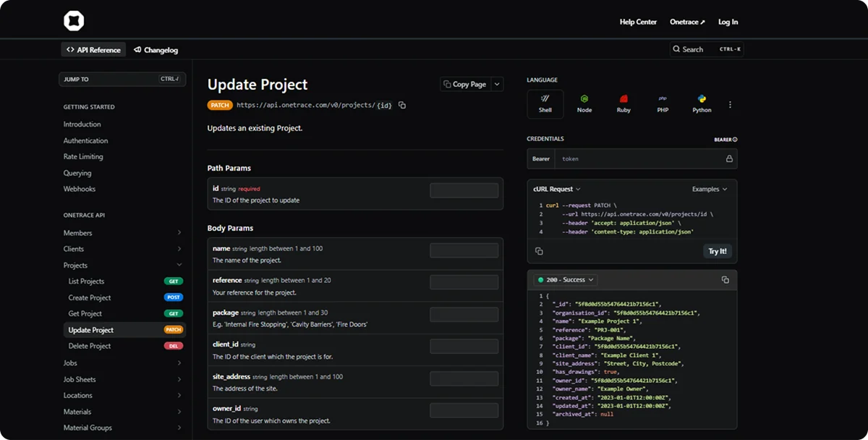The width and height of the screenshot is (868, 440).
Task: Collapse the Projects section
Action: click(179, 266)
